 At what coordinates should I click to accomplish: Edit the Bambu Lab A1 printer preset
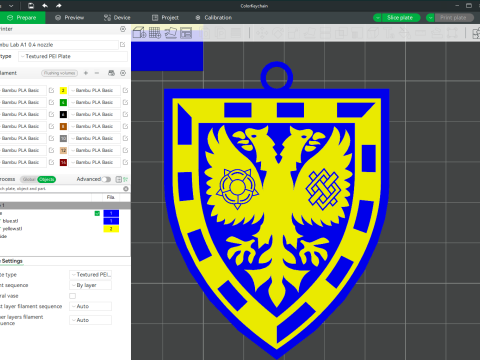(x=123, y=44)
